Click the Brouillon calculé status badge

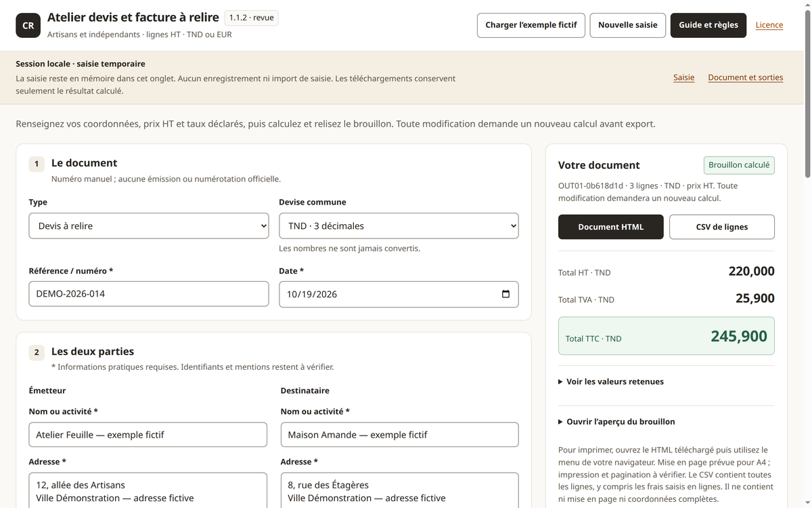tap(739, 165)
